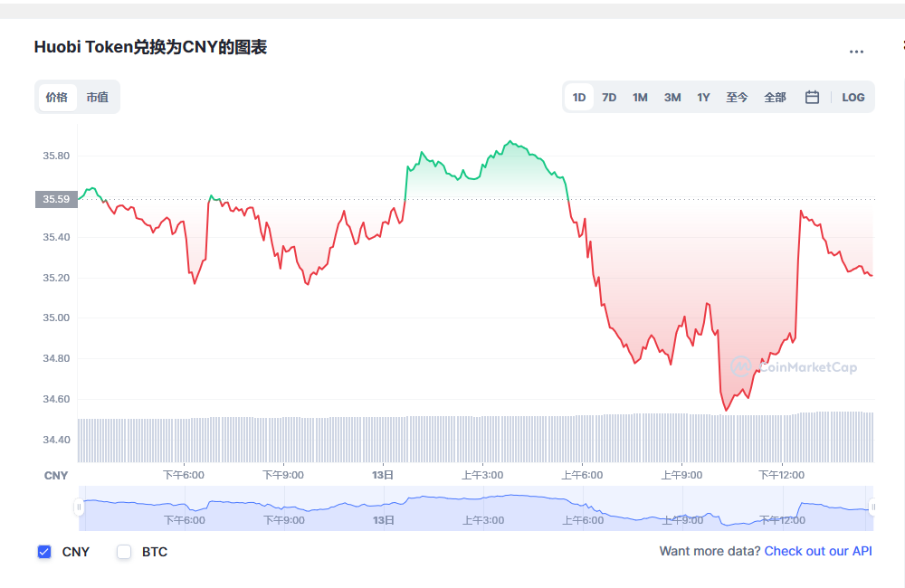The width and height of the screenshot is (905, 588).
Task: Click the 上午6:00 label on the main time axis
Action: (582, 475)
